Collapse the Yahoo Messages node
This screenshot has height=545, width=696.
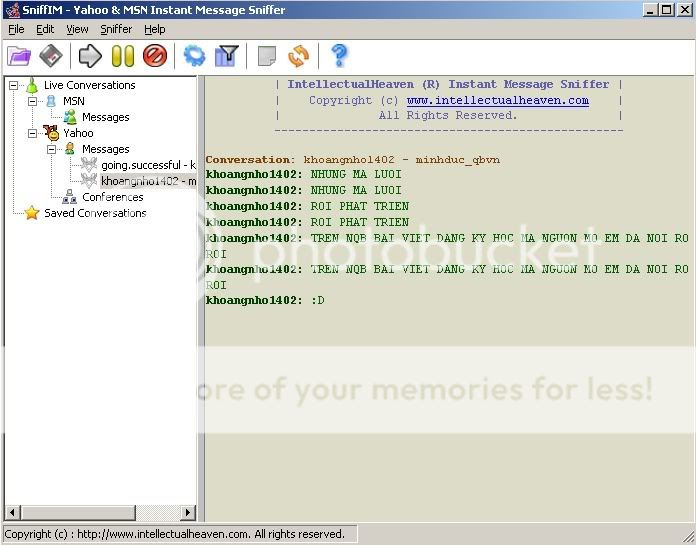click(51, 149)
